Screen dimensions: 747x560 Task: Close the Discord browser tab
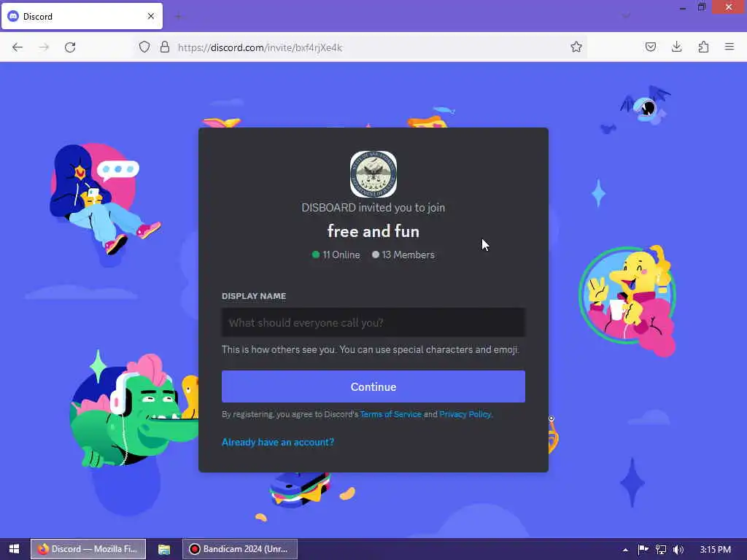point(151,16)
